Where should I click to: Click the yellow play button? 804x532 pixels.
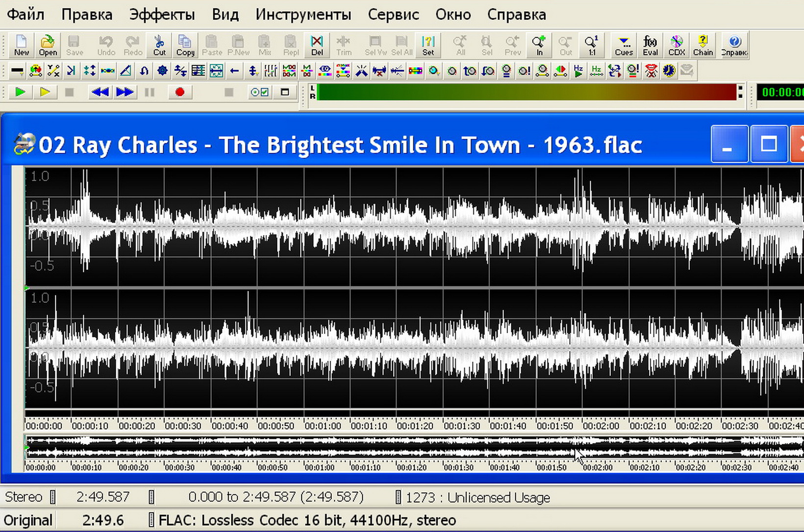(45, 92)
